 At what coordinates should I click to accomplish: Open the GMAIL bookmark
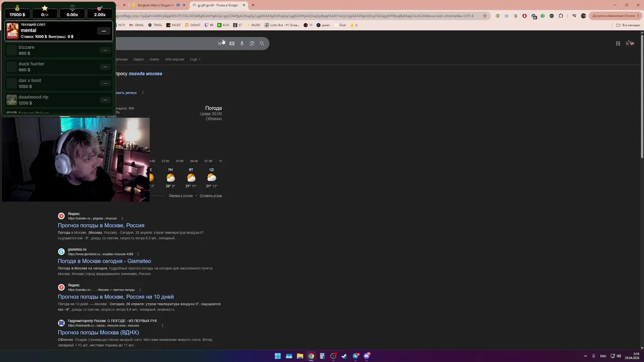point(137,25)
